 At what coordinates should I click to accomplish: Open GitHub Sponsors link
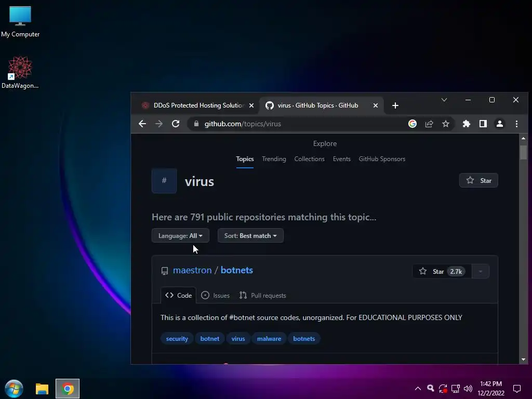click(382, 159)
